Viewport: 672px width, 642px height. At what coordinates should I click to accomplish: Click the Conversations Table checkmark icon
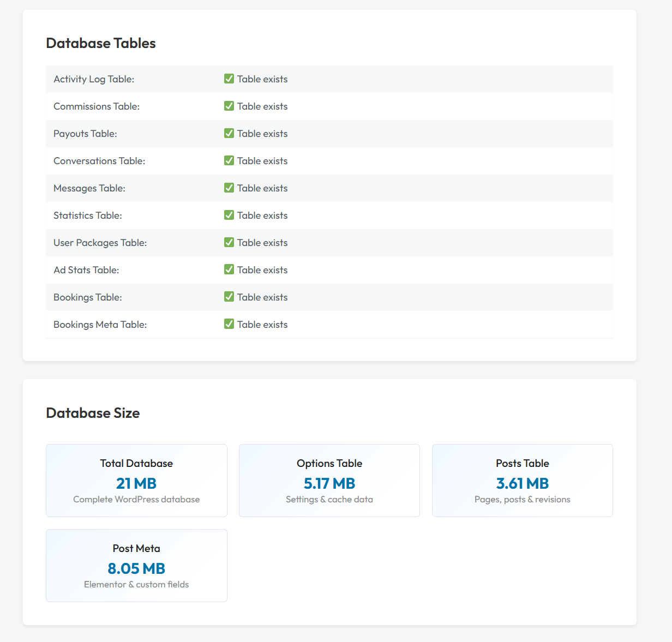(229, 160)
